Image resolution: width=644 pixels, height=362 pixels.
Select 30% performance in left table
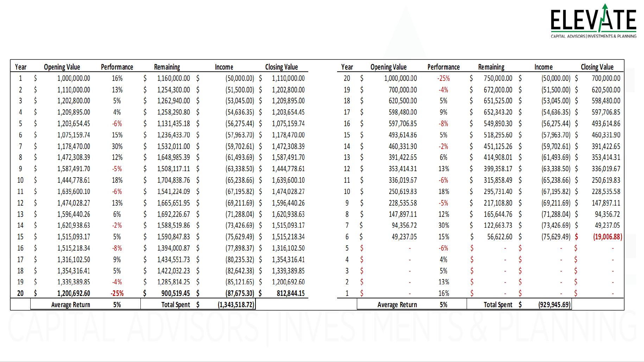[117, 146]
